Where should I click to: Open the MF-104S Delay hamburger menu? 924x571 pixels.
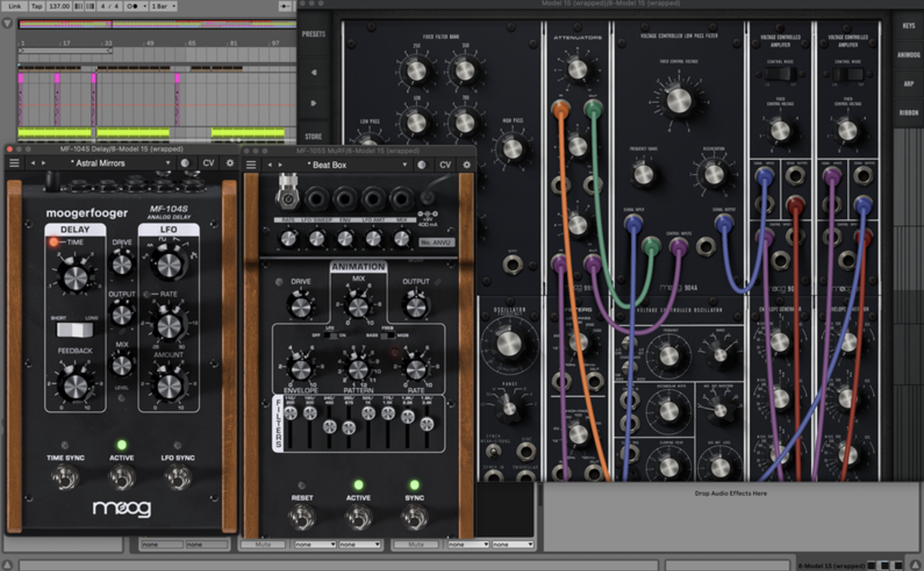click(x=14, y=163)
